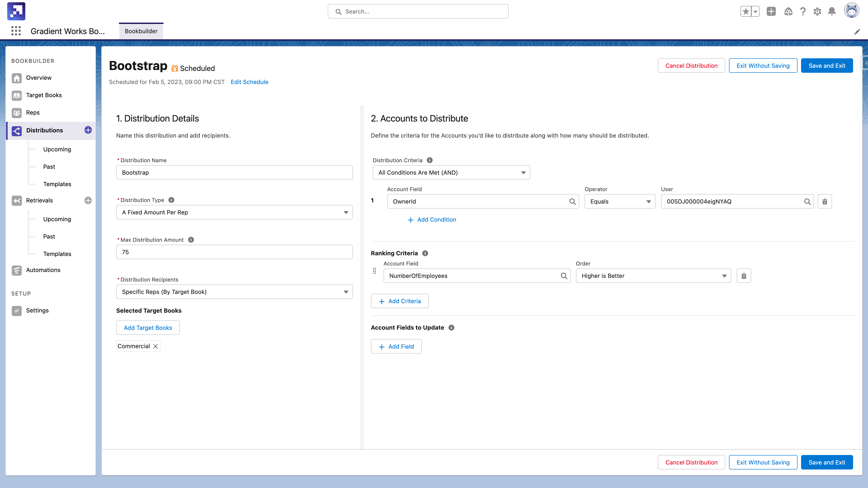
Task: Expand the Distribution Criteria combobox
Action: [x=451, y=172]
